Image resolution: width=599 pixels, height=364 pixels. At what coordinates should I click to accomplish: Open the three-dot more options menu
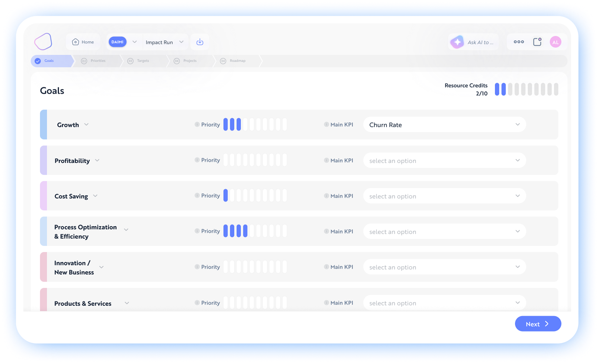pos(519,42)
